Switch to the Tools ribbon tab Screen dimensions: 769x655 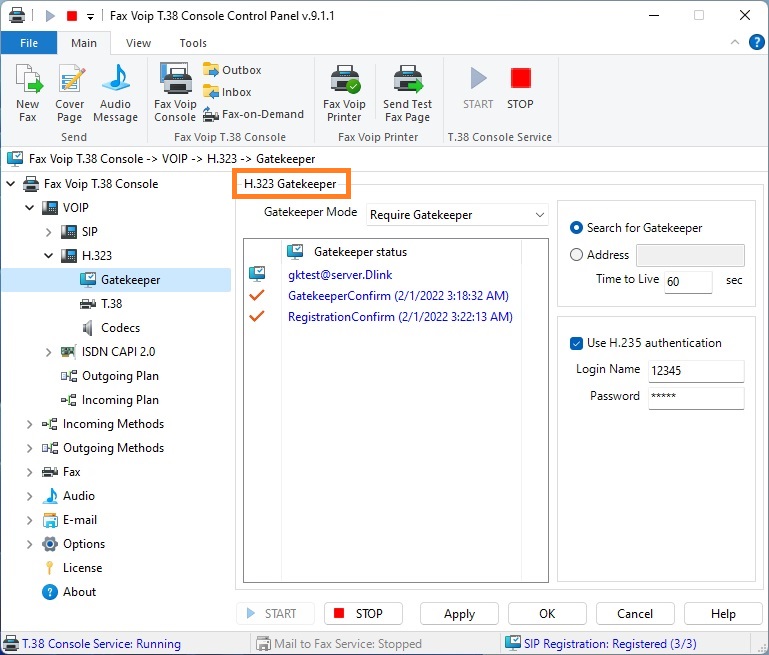[x=193, y=43]
